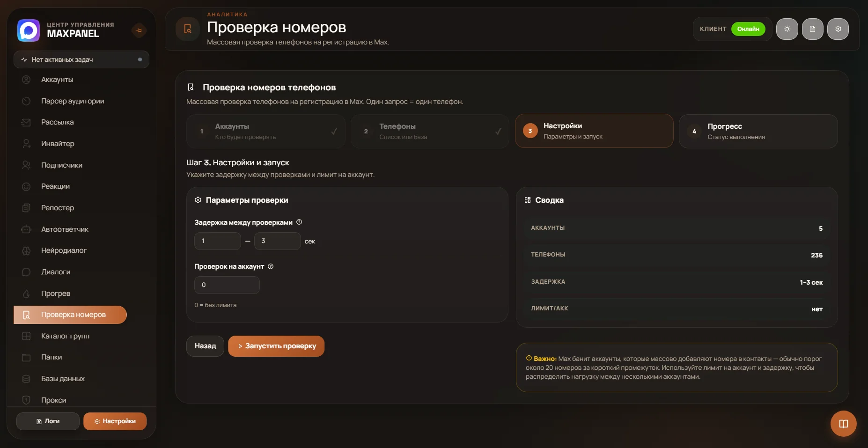The image size is (868, 448).
Task: Open Прогрев in sidebar
Action: pos(56,294)
